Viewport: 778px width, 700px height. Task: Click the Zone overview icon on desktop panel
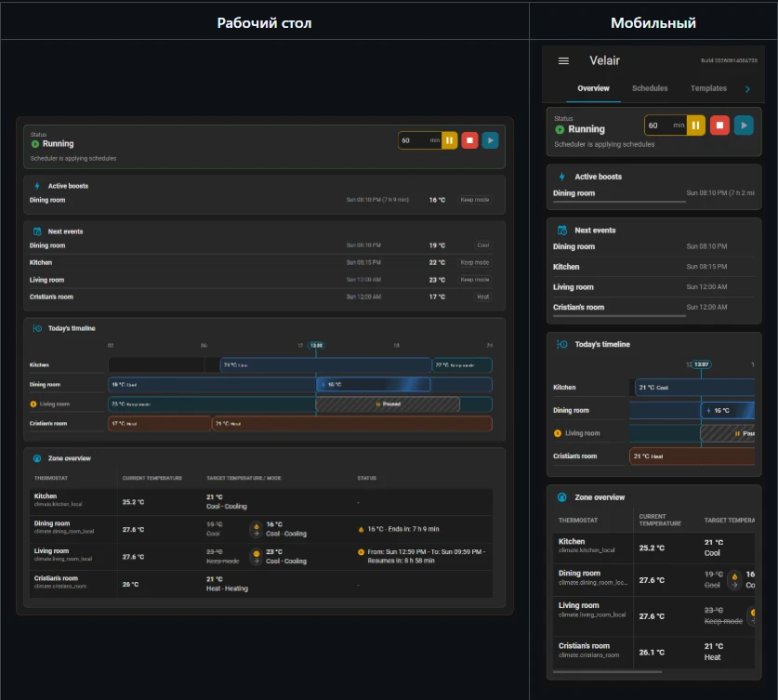click(37, 458)
